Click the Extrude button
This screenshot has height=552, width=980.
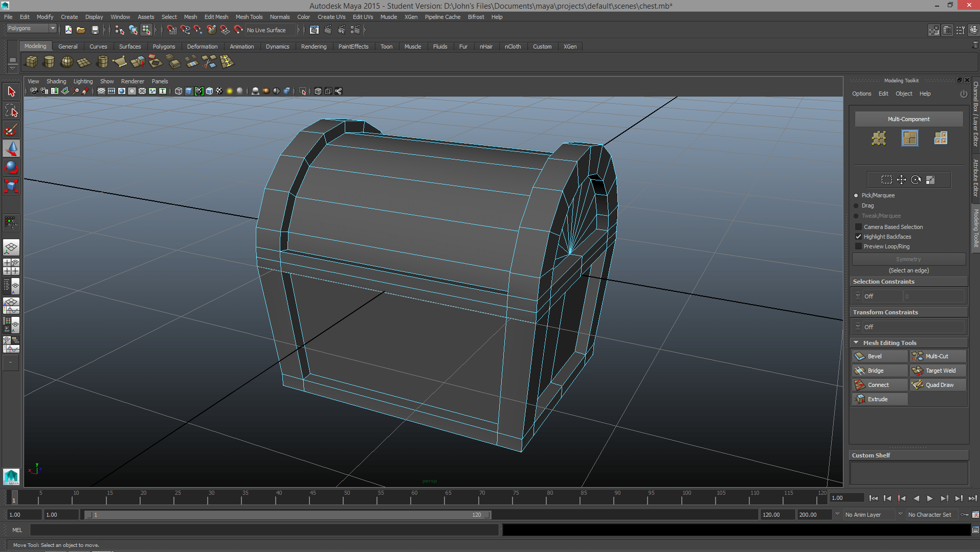(878, 399)
